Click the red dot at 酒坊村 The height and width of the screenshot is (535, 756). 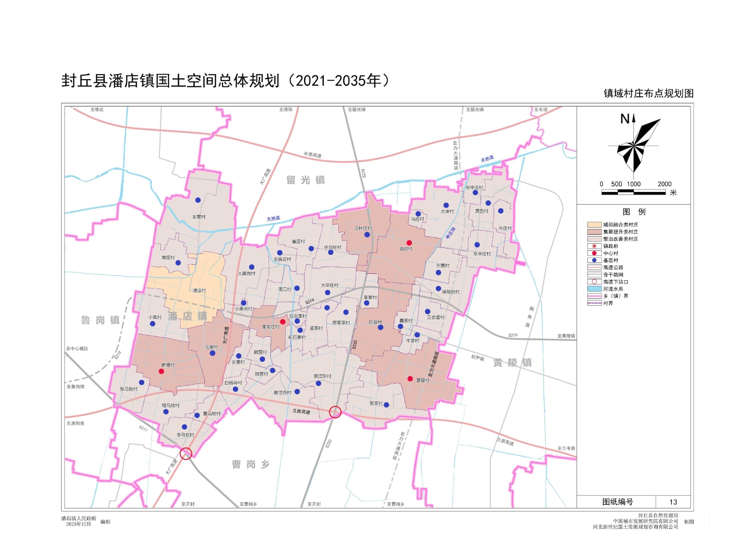click(409, 243)
